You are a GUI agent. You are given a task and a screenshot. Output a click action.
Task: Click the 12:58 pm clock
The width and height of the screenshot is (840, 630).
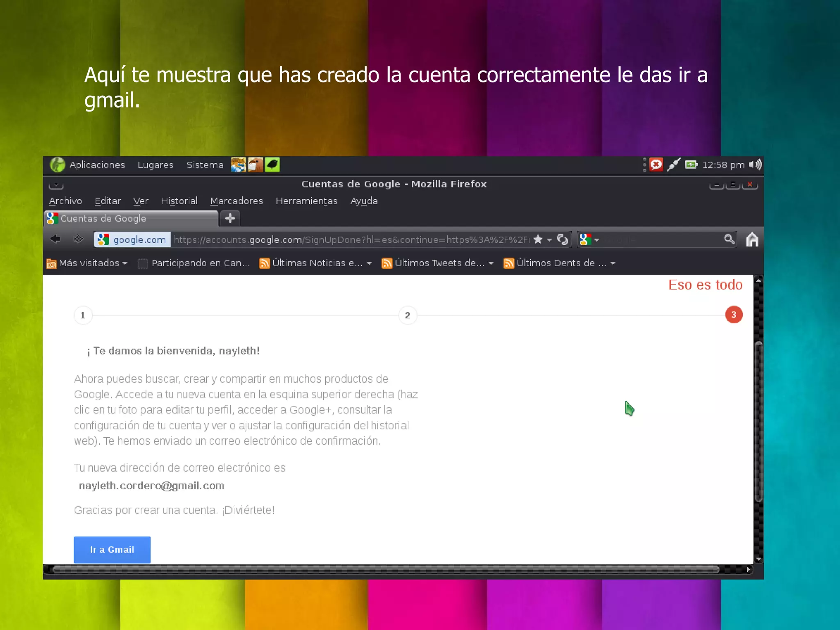(x=723, y=165)
